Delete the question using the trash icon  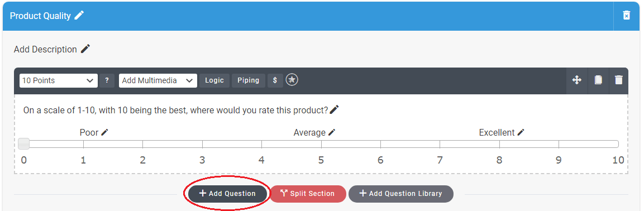tap(618, 80)
